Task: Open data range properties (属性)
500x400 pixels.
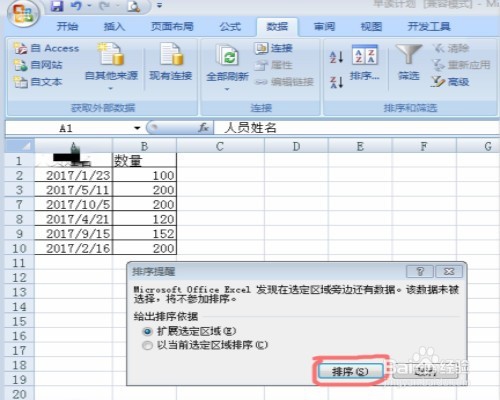Action: [274, 65]
